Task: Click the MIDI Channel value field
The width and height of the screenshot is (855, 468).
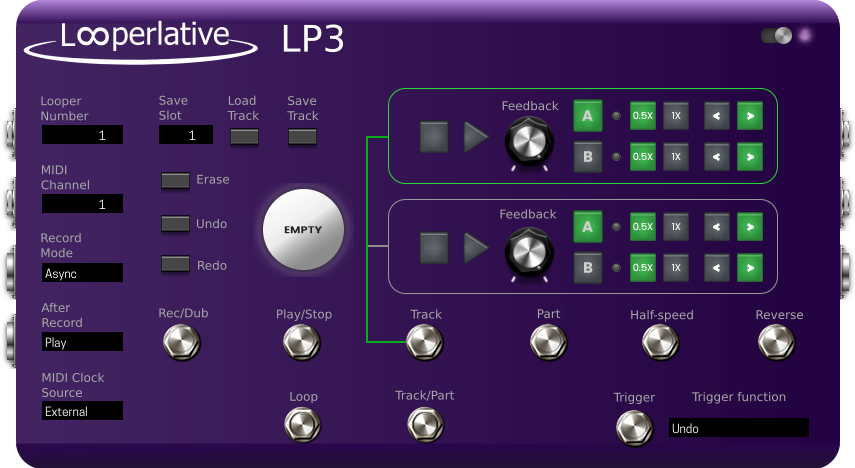Action: click(x=82, y=204)
